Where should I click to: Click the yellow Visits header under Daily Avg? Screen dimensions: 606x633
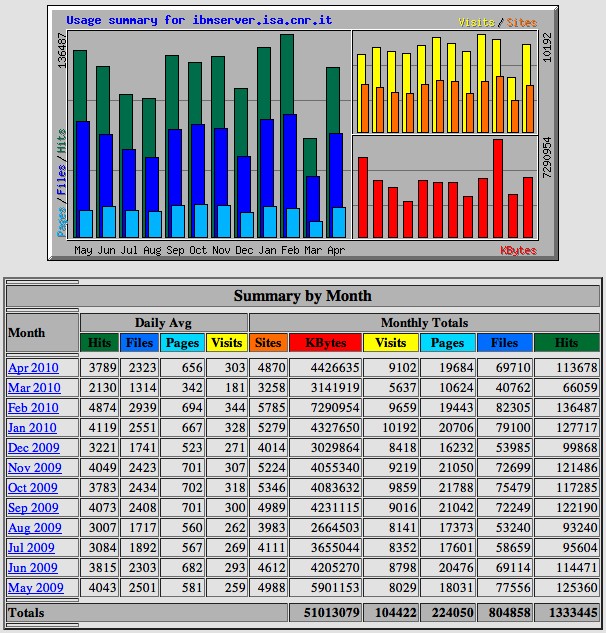tap(226, 343)
